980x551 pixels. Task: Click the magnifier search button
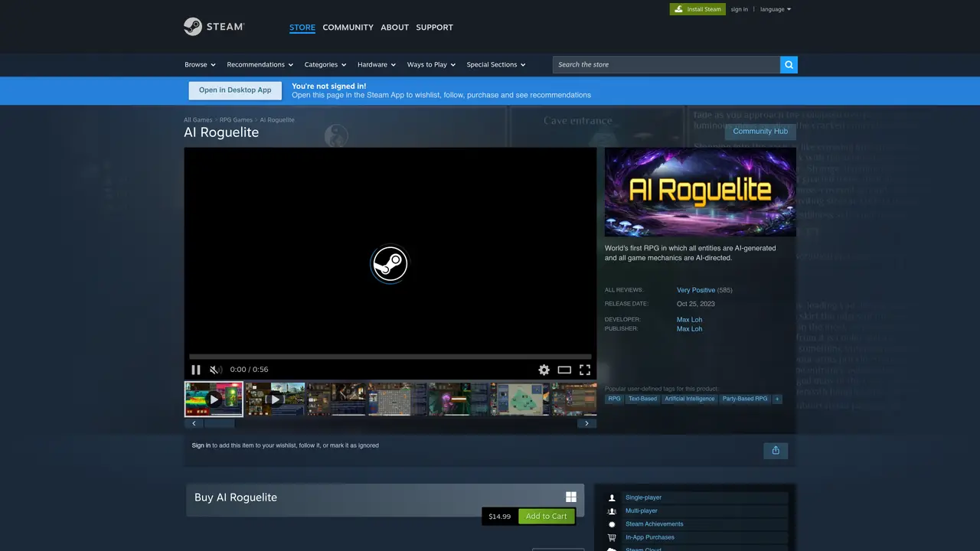(x=789, y=64)
